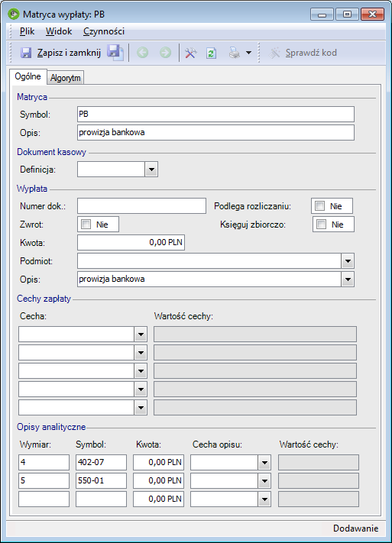
Task: Open the tools wrench-and-hammer icon
Action: [190, 53]
